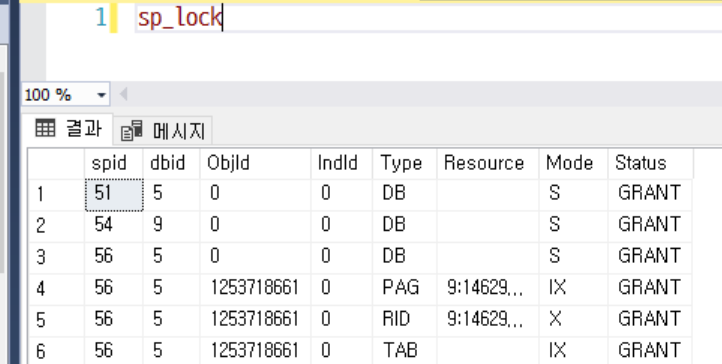
Task: Click the horizontal scroll left arrow
Action: (x=123, y=94)
